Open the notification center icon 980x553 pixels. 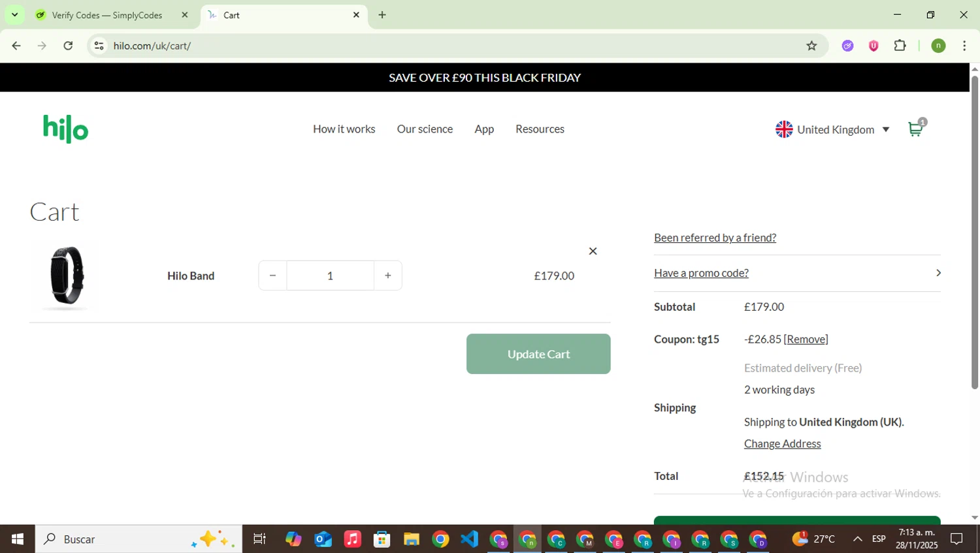click(x=956, y=539)
